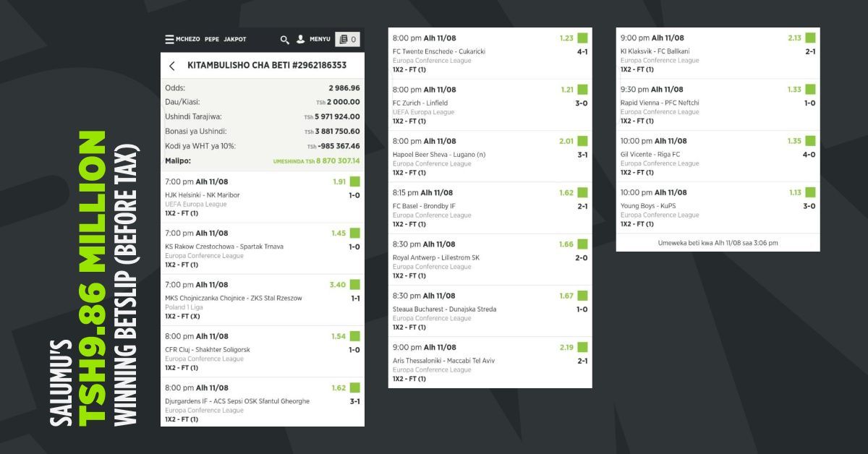Select the MCHEZO tab
The height and width of the screenshot is (454, 868).
[188, 40]
